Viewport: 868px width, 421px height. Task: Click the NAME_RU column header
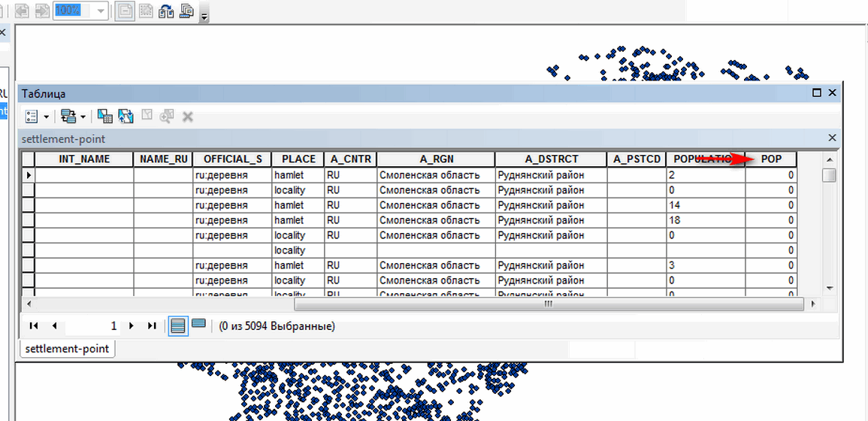click(163, 159)
